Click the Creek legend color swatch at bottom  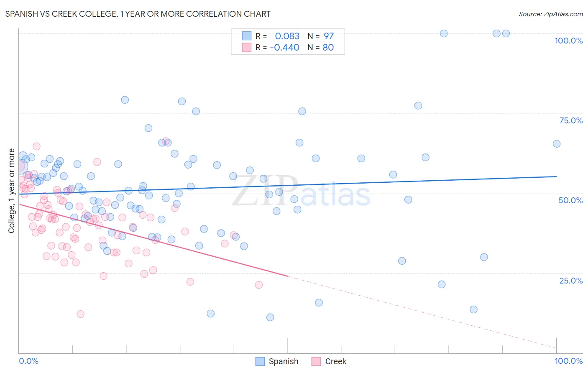[x=316, y=361]
